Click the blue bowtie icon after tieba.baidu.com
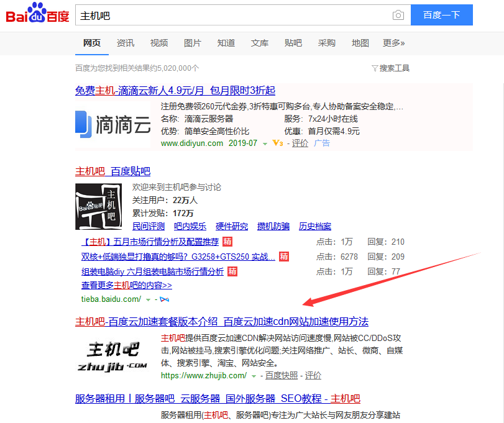The image size is (504, 423). tap(165, 299)
